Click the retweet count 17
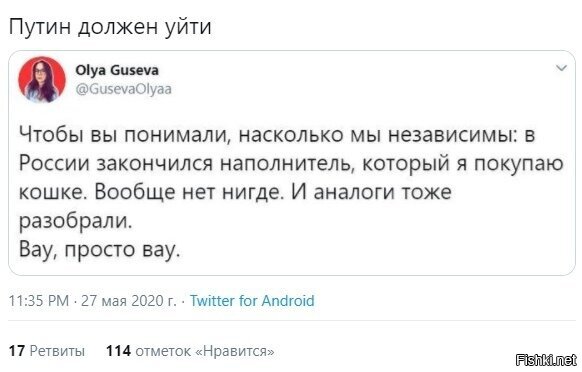 point(17,350)
